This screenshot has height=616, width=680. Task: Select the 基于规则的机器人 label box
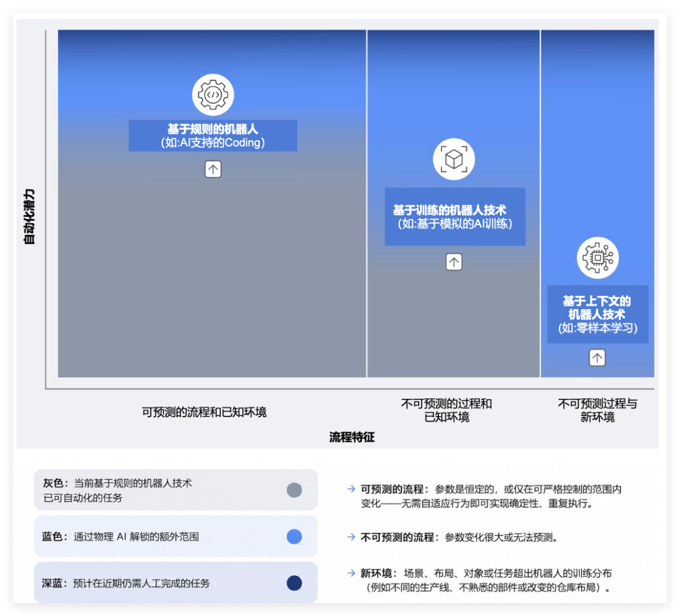click(213, 136)
